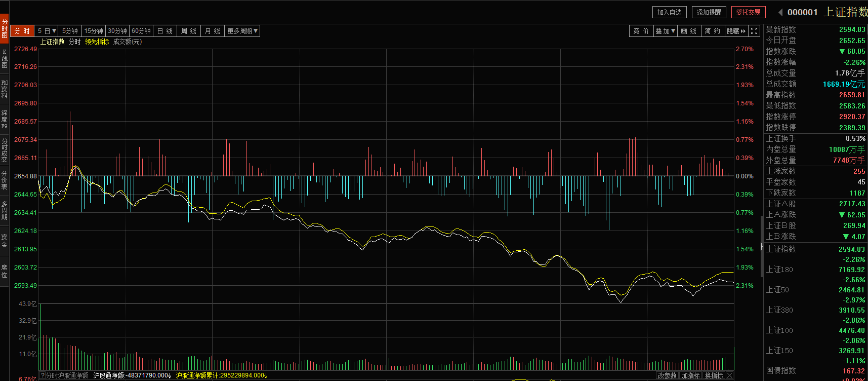Screen dimensions: 868x381
Task: Click 沪股通净额累计 value text
Action: (222, 375)
